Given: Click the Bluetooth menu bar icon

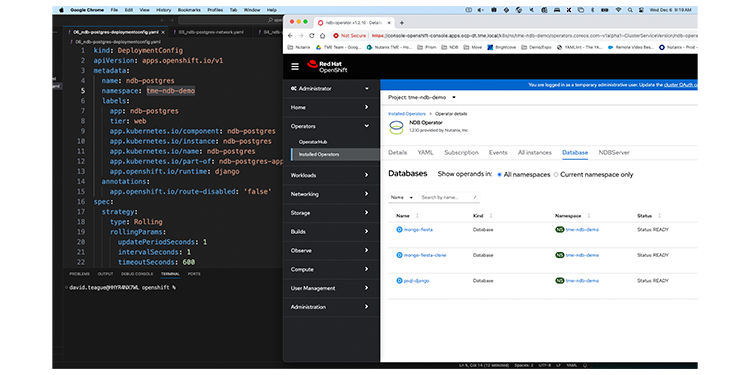Looking at the screenshot, I should (x=592, y=10).
